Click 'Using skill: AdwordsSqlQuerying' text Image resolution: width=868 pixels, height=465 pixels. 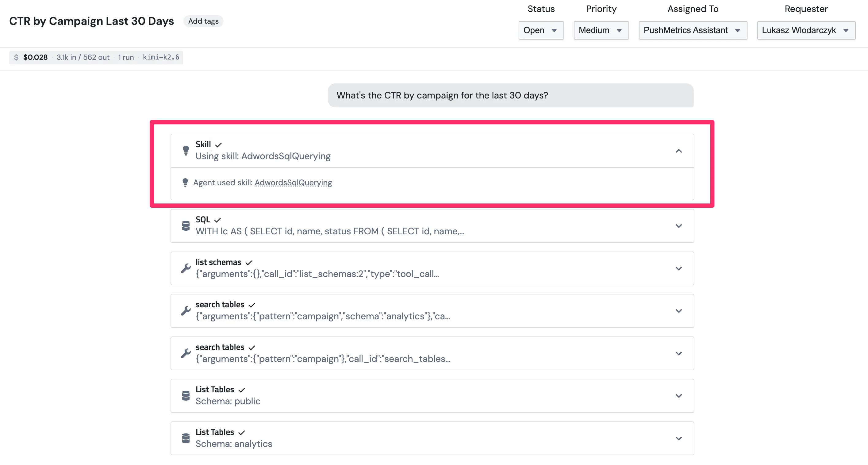point(263,156)
